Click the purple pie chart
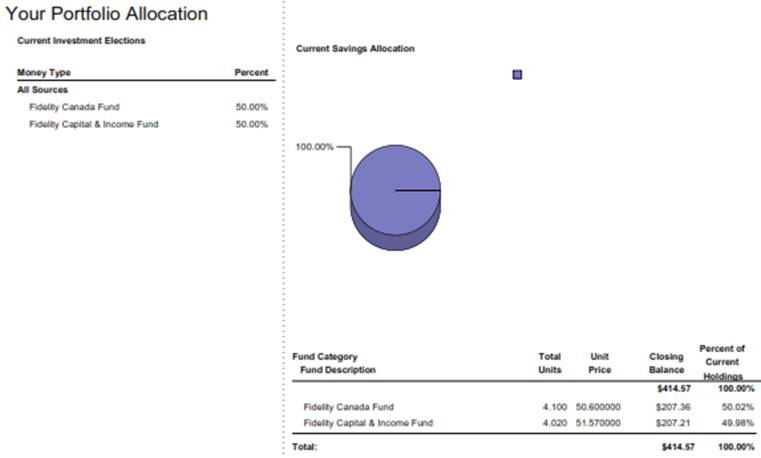761x458 pixels. (x=396, y=197)
